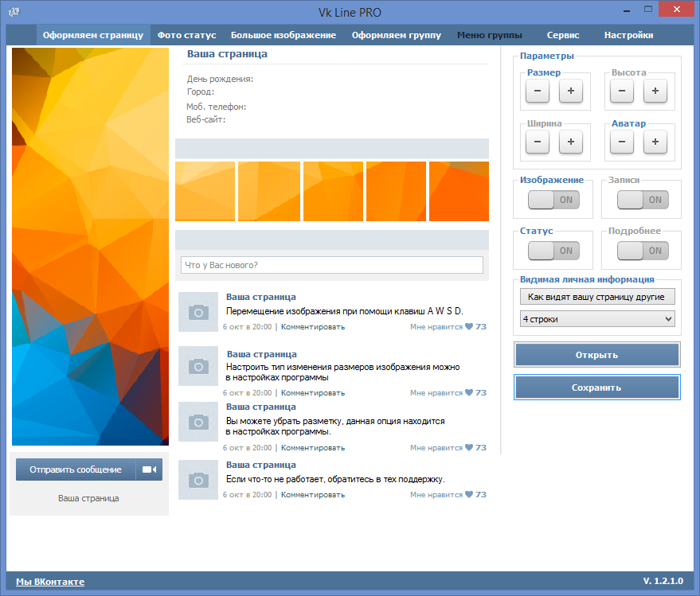The height and width of the screenshot is (596, 700).
Task: Open the Сервис tab
Action: point(563,35)
